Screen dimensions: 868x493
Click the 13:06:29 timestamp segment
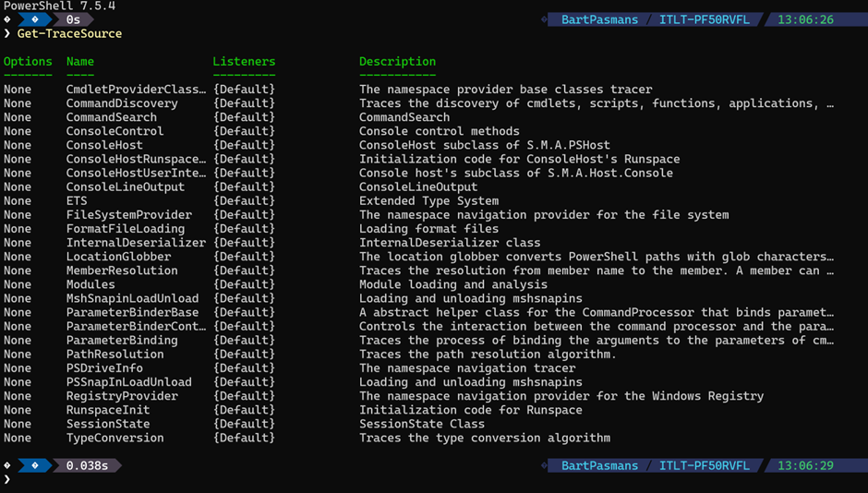click(805, 465)
